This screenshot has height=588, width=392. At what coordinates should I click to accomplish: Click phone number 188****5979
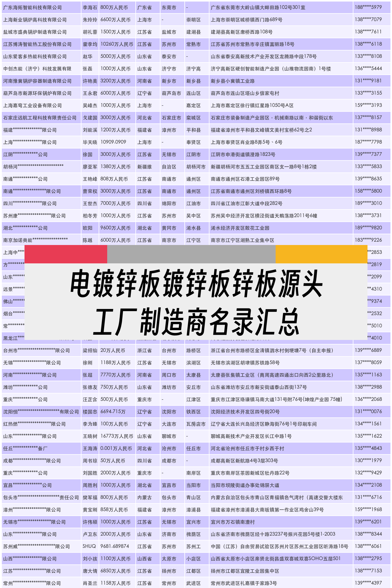[368, 7]
